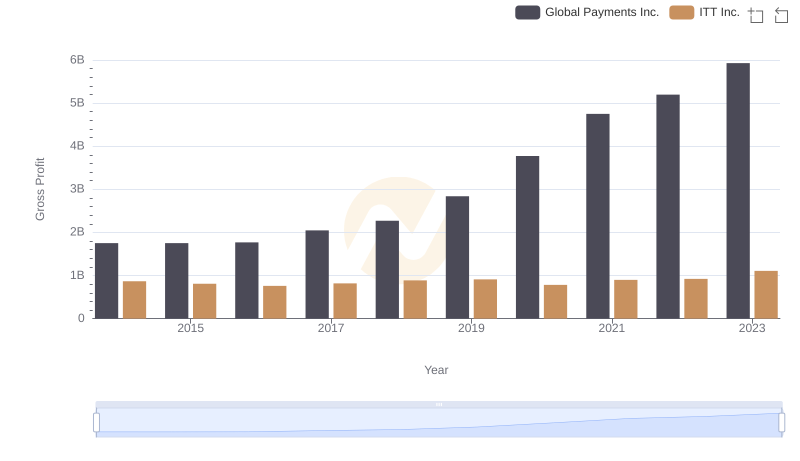
Task: Click the 2014 ITT Inc. orange bar
Action: 135,300
